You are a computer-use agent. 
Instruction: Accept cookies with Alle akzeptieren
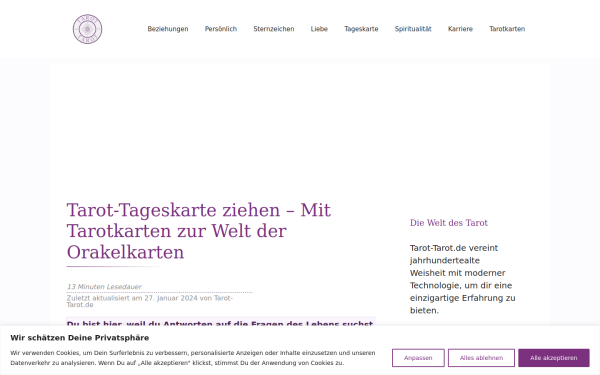click(x=554, y=358)
